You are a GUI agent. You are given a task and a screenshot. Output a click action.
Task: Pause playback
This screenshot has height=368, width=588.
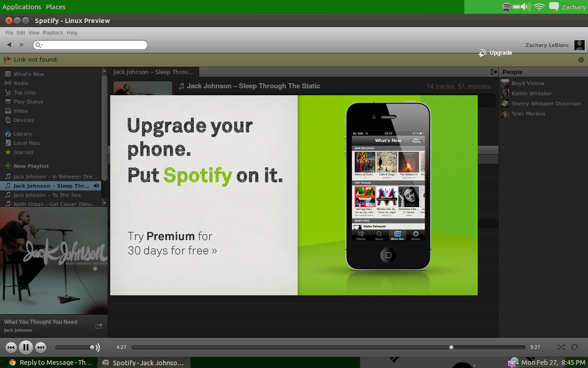26,347
